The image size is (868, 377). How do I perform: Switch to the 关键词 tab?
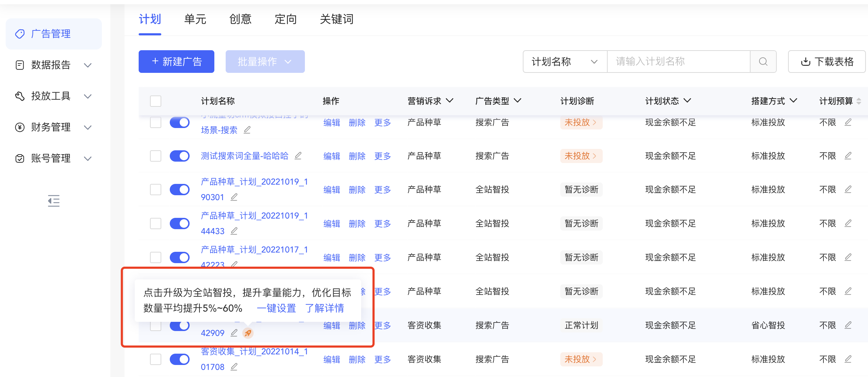coord(337,19)
